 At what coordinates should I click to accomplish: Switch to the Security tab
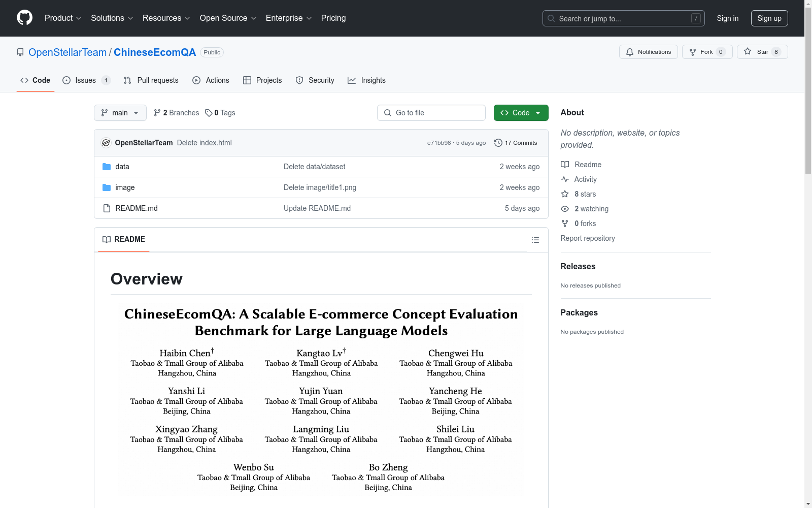[x=315, y=80]
